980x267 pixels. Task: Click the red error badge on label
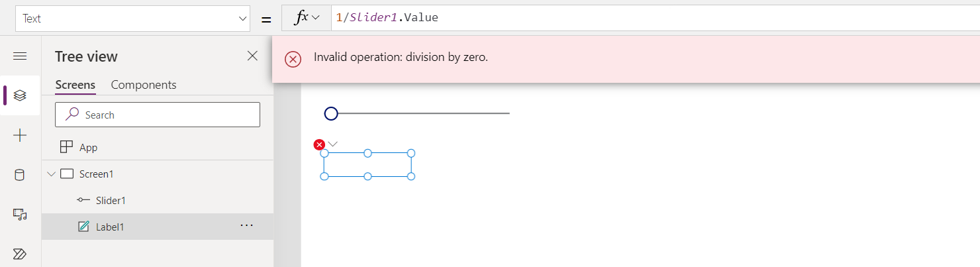[319, 144]
